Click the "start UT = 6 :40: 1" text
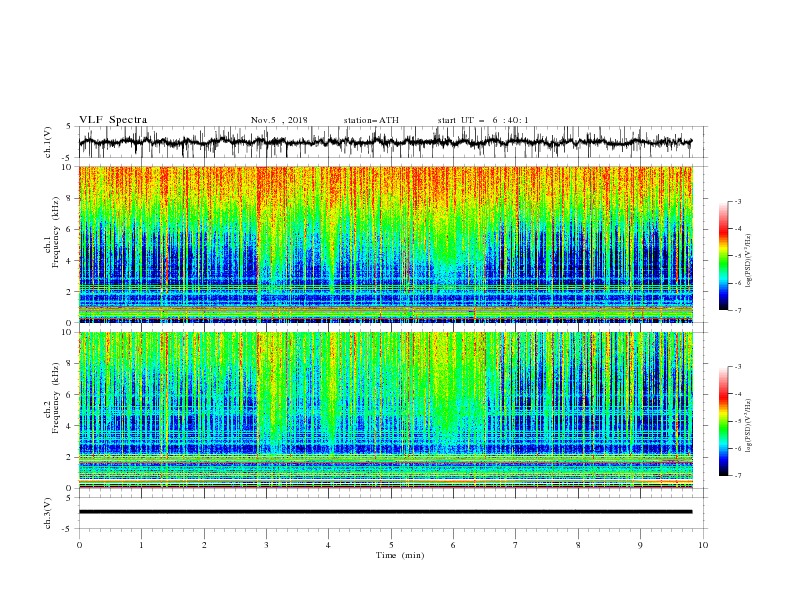Image resolution: width=792 pixels, height=612 pixels. [483, 120]
